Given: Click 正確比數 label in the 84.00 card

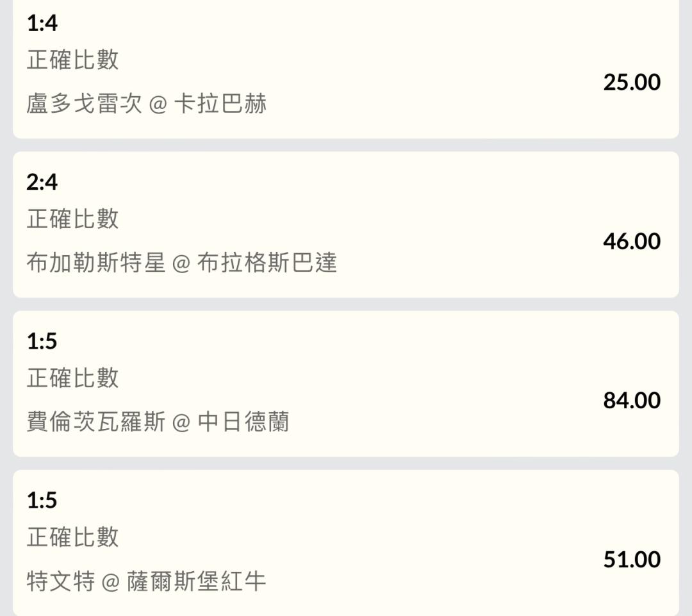Looking at the screenshot, I should click(72, 378).
